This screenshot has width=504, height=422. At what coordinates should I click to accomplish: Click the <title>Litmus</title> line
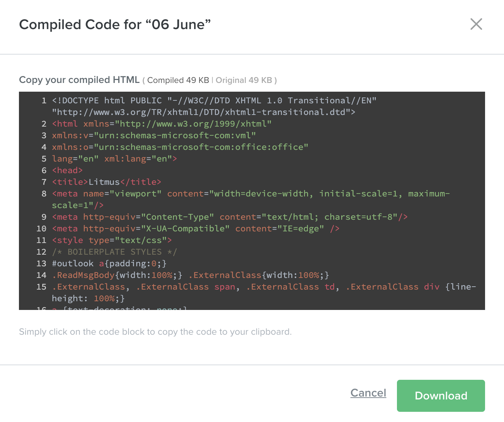point(106,182)
